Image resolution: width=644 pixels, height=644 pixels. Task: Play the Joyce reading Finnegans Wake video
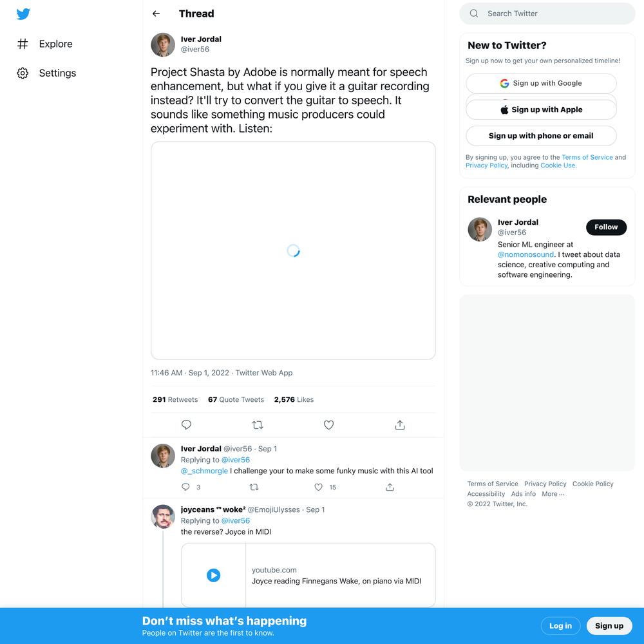point(213,575)
